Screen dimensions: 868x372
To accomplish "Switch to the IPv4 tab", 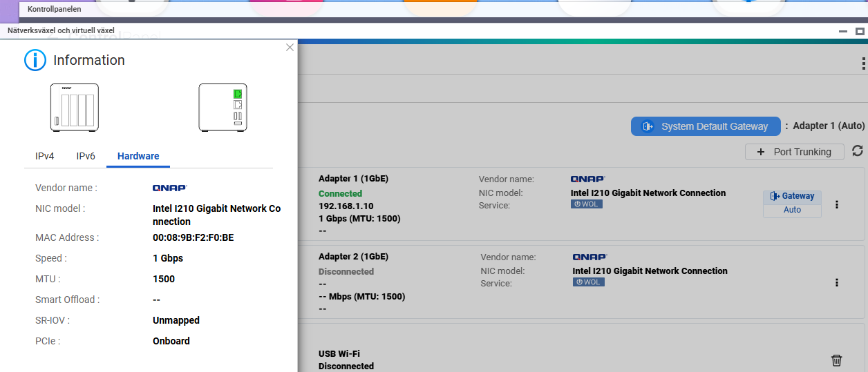I will click(x=44, y=156).
